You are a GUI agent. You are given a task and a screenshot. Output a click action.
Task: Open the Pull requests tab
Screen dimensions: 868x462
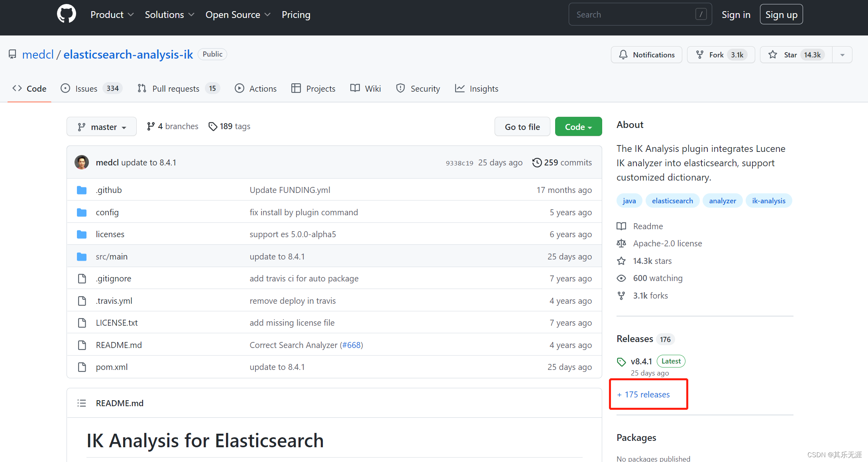pos(179,88)
